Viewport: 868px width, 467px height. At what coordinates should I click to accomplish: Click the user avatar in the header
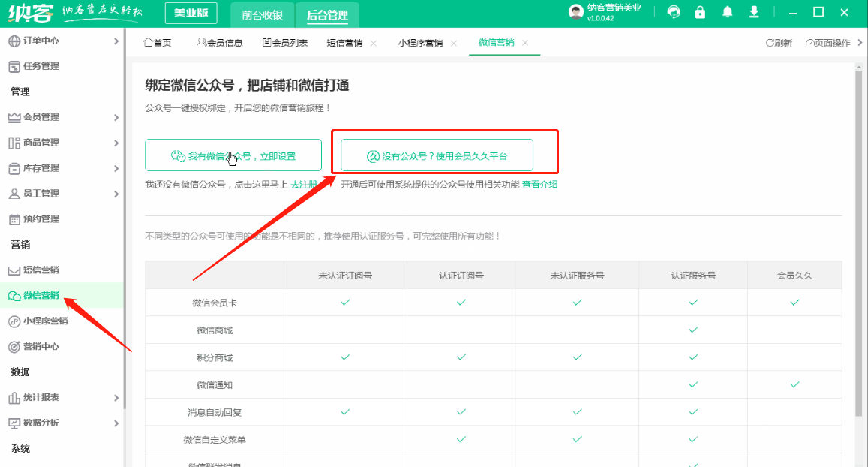575,11
